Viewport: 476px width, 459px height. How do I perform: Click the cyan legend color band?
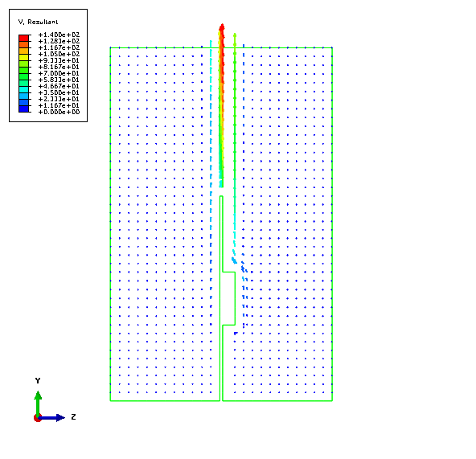pos(23,89)
